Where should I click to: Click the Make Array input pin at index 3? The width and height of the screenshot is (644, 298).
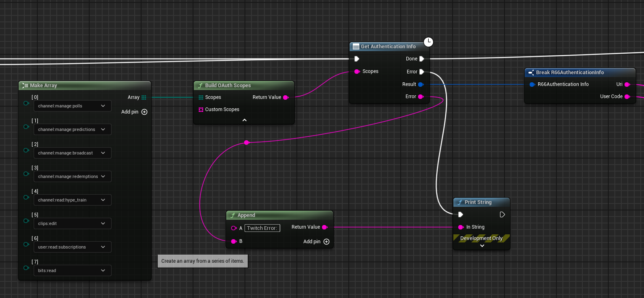pos(26,174)
